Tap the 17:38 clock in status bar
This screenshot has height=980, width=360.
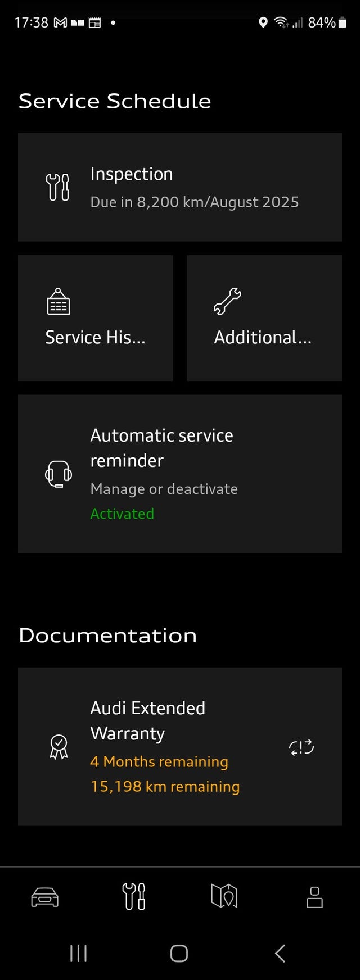pos(31,22)
